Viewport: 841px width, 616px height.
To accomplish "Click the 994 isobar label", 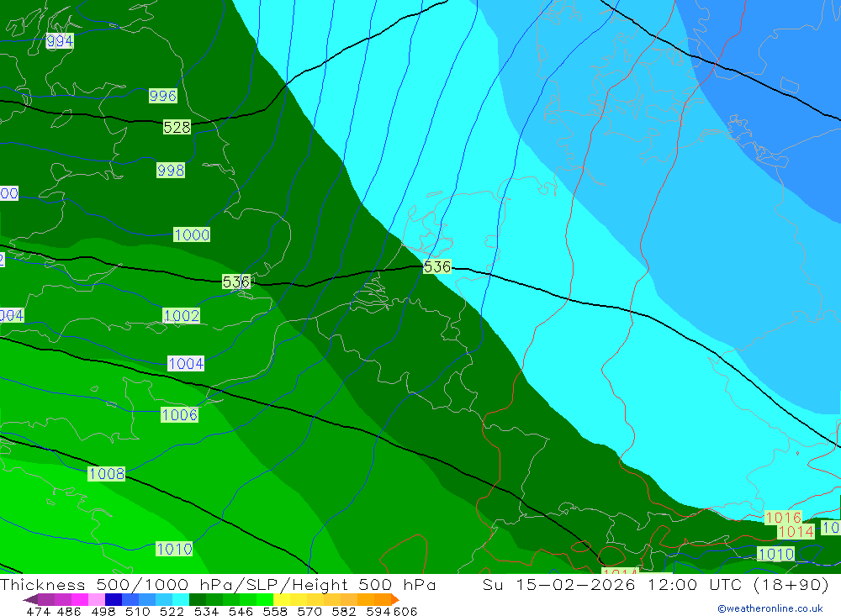I will tap(60, 41).
